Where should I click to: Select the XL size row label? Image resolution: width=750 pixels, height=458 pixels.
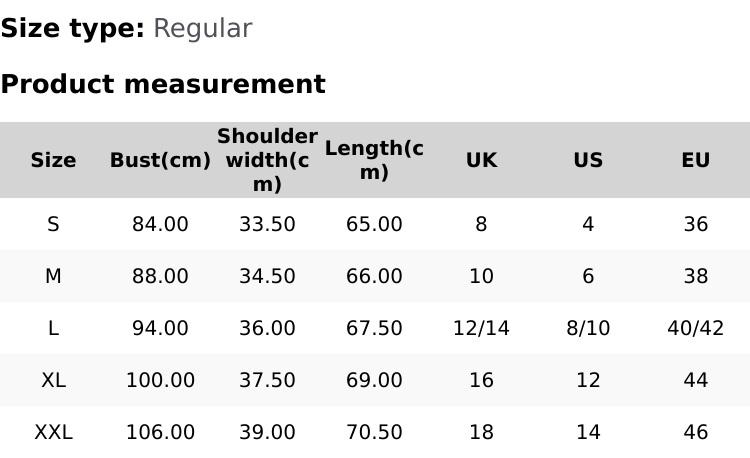(x=53, y=380)
